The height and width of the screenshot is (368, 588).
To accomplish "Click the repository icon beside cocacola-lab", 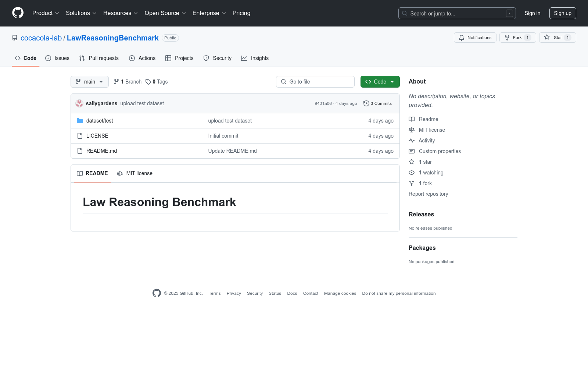I will (x=15, y=38).
